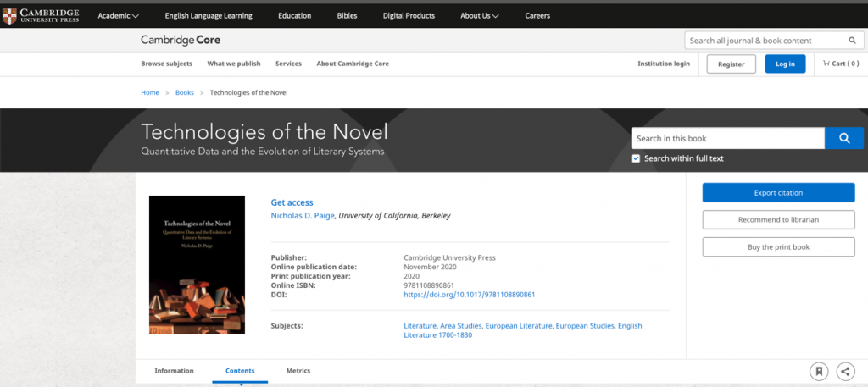The height and width of the screenshot is (387, 868).
Task: Click the Cambridge Core logo text
Action: [181, 41]
